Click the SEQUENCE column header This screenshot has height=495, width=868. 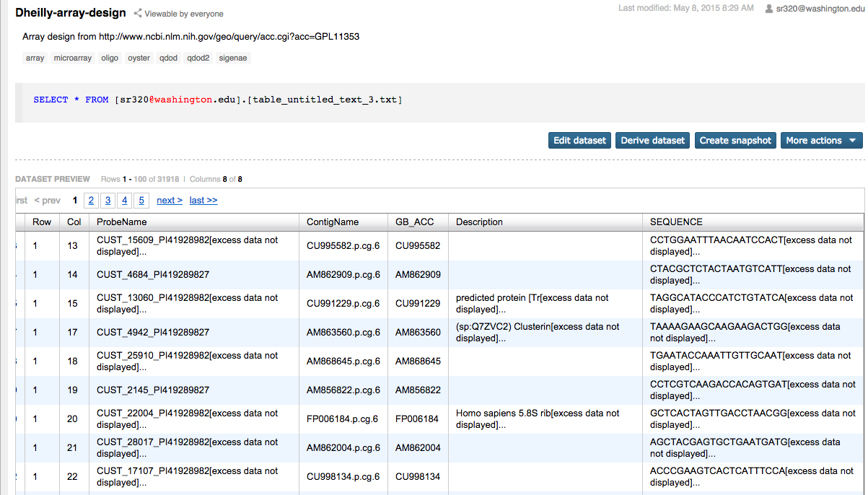[753, 222]
